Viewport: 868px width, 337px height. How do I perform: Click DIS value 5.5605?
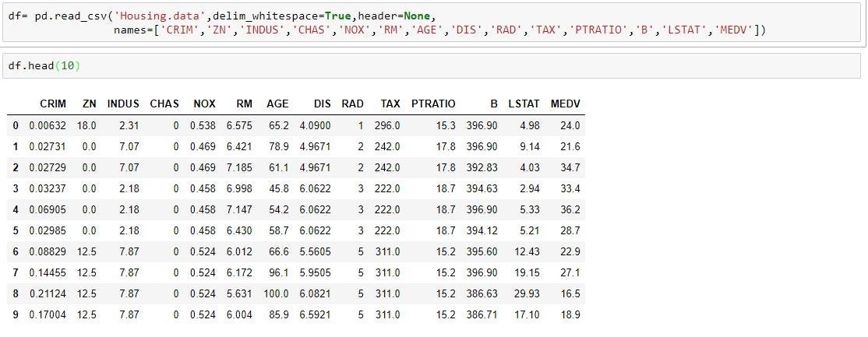(315, 252)
